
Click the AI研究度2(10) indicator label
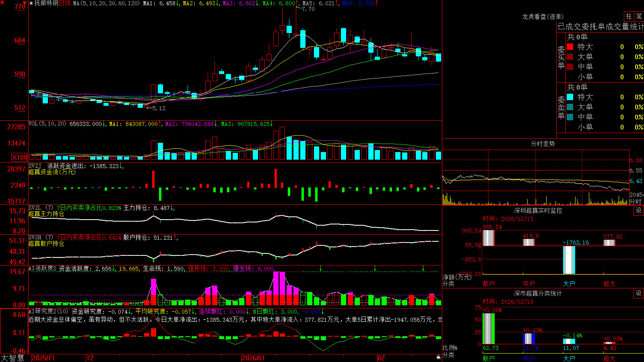[x=48, y=311]
